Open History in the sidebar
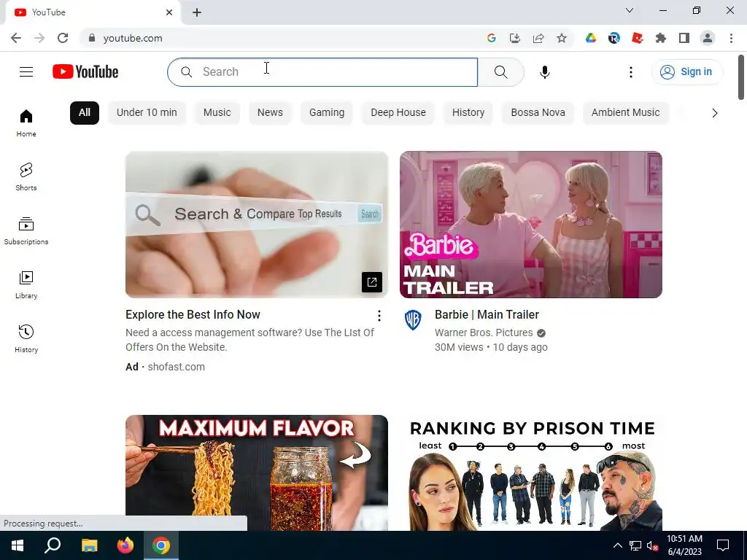The width and height of the screenshot is (747, 560). click(26, 338)
